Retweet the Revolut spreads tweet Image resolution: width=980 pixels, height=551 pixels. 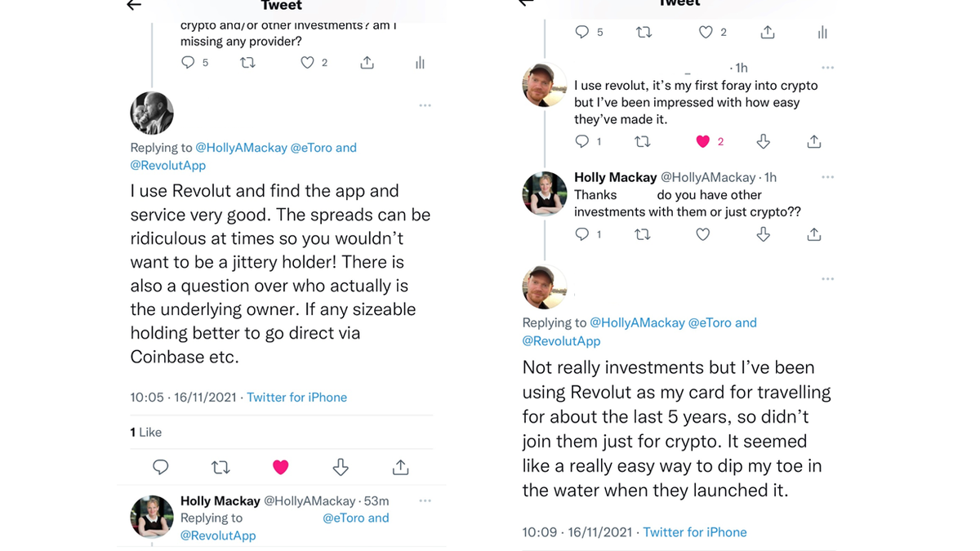(220, 467)
